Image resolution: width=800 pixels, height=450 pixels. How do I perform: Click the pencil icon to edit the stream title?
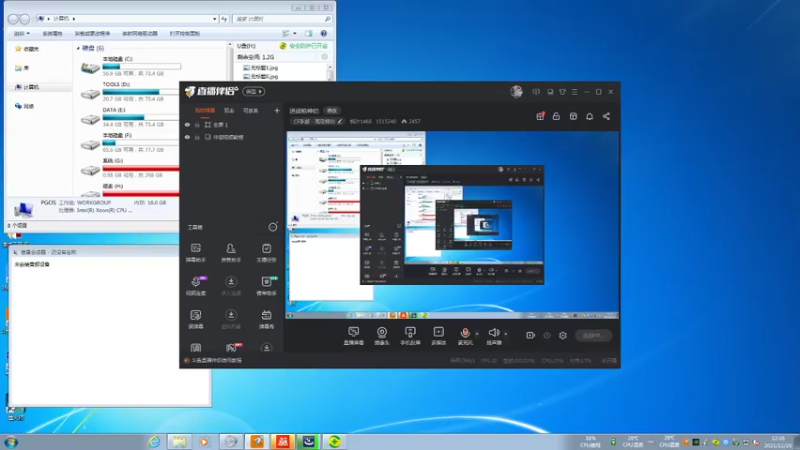pos(340,121)
